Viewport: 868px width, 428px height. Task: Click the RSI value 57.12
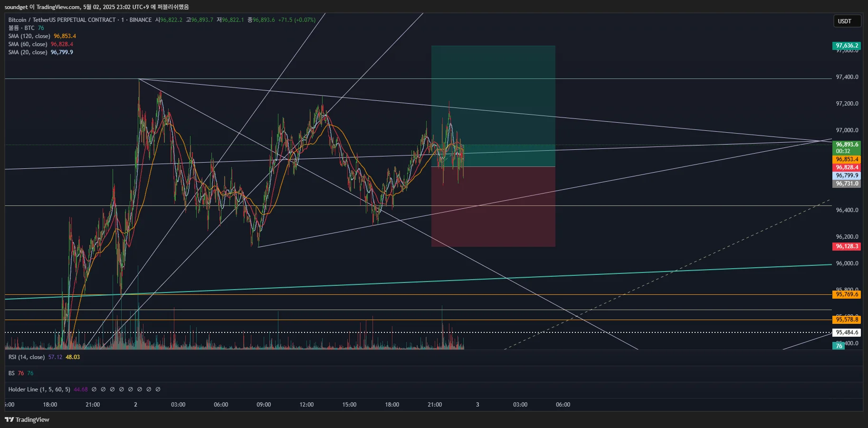coord(55,357)
